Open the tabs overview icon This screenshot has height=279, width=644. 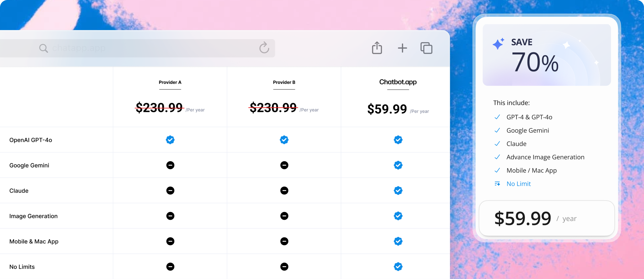click(x=426, y=48)
